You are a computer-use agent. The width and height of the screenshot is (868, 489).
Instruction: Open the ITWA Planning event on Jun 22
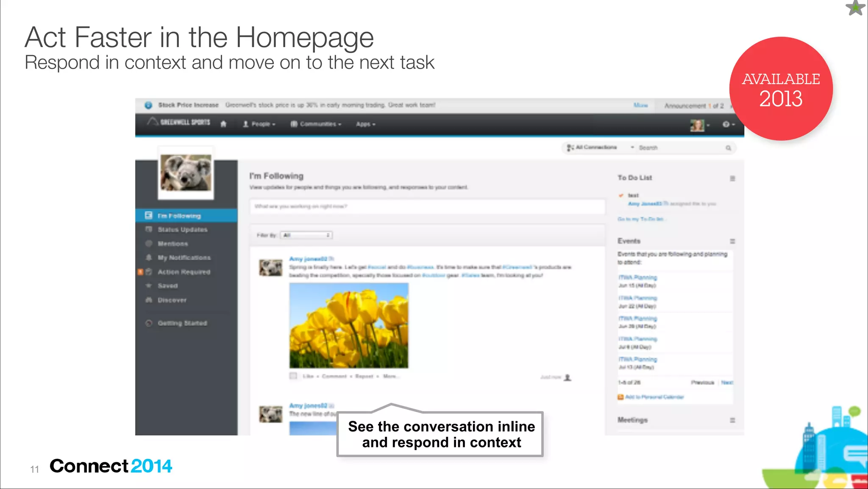[638, 298]
